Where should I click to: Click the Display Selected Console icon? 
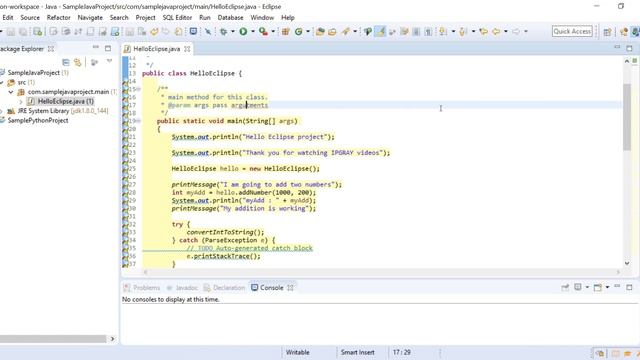point(578,287)
